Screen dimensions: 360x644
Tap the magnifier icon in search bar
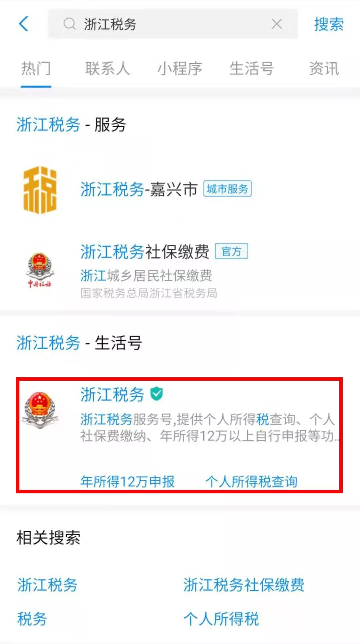[70, 24]
